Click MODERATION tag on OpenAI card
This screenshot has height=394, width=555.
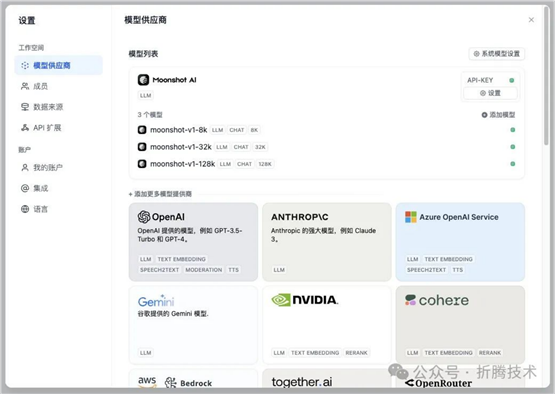pos(204,270)
